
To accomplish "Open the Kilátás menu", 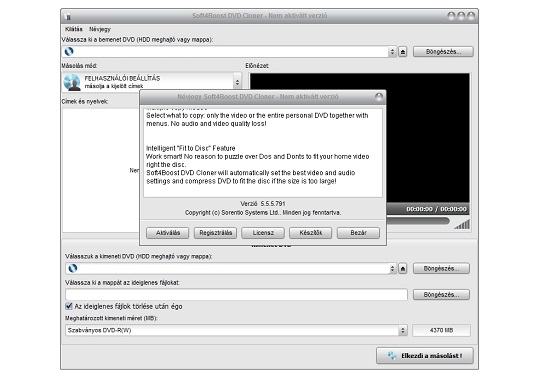I will click(x=74, y=29).
